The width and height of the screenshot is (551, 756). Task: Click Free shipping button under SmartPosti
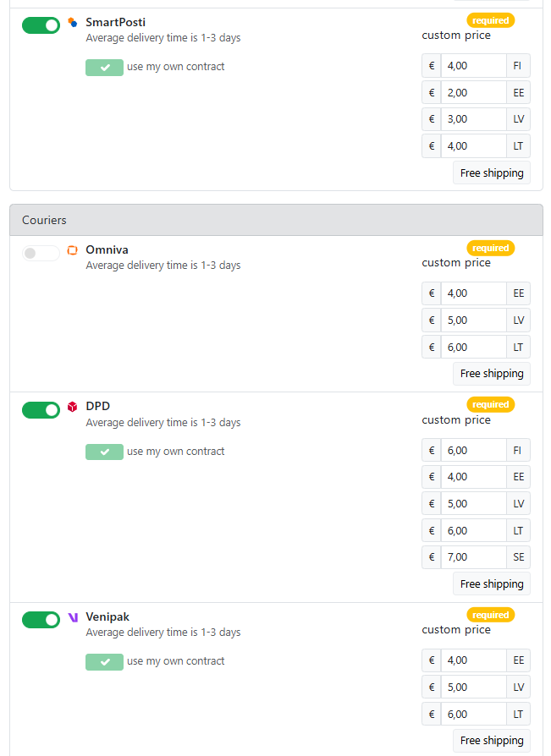[492, 173]
